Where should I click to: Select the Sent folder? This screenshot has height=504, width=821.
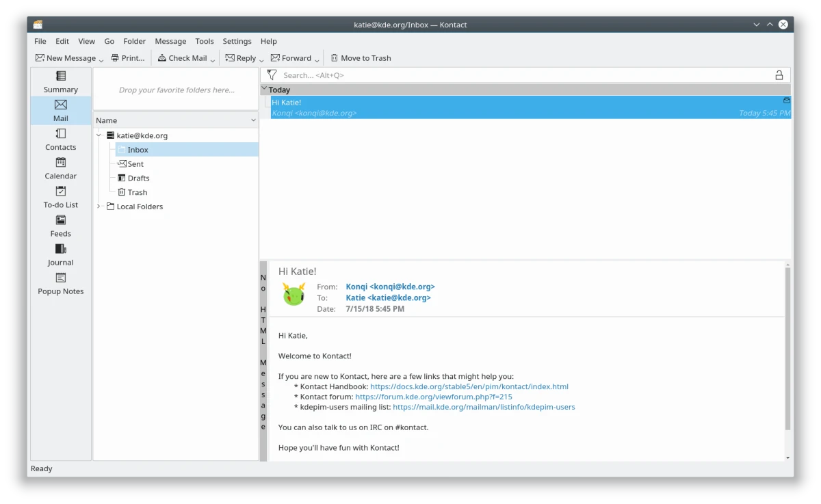coord(135,164)
